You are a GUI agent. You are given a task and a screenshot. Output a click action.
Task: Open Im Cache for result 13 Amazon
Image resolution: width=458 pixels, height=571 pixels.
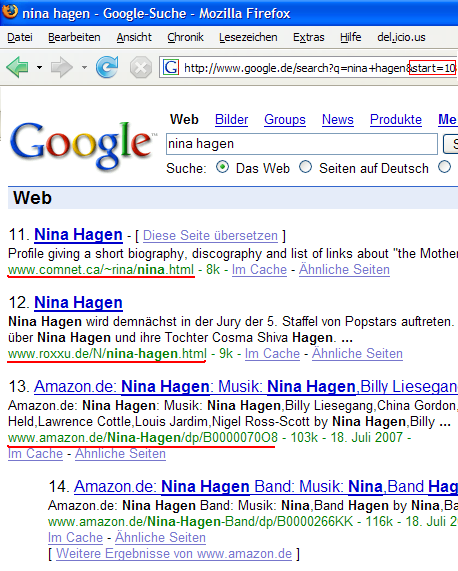(35, 453)
